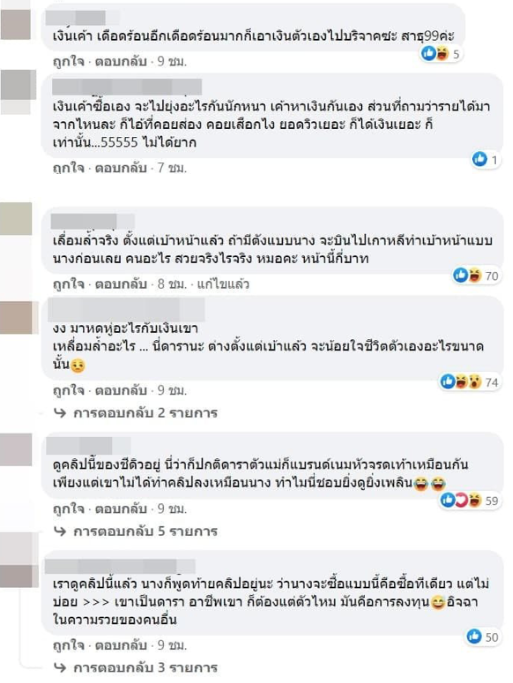
Task: View reactions on the comment with 70 reactions
Action: [476, 275]
